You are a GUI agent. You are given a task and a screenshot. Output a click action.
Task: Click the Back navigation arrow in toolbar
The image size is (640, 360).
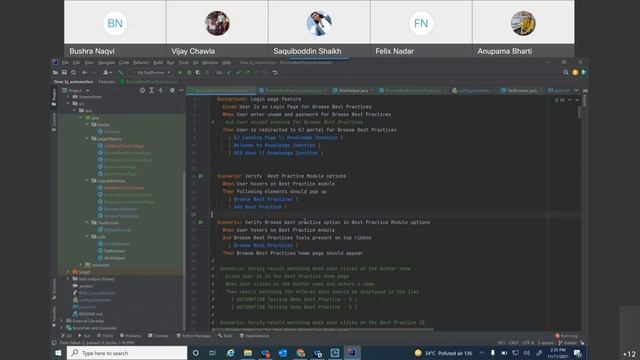[x=85, y=72]
